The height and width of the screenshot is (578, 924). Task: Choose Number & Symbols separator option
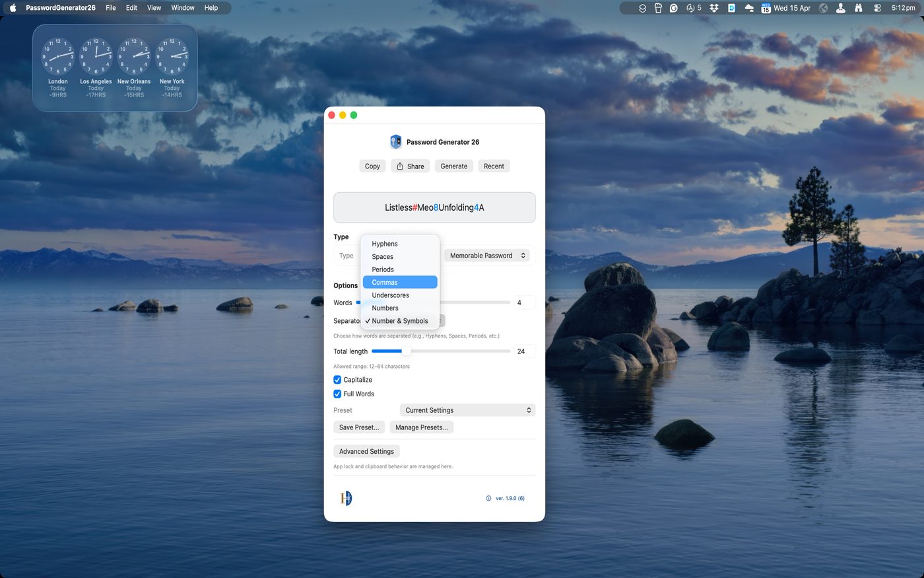tap(400, 321)
